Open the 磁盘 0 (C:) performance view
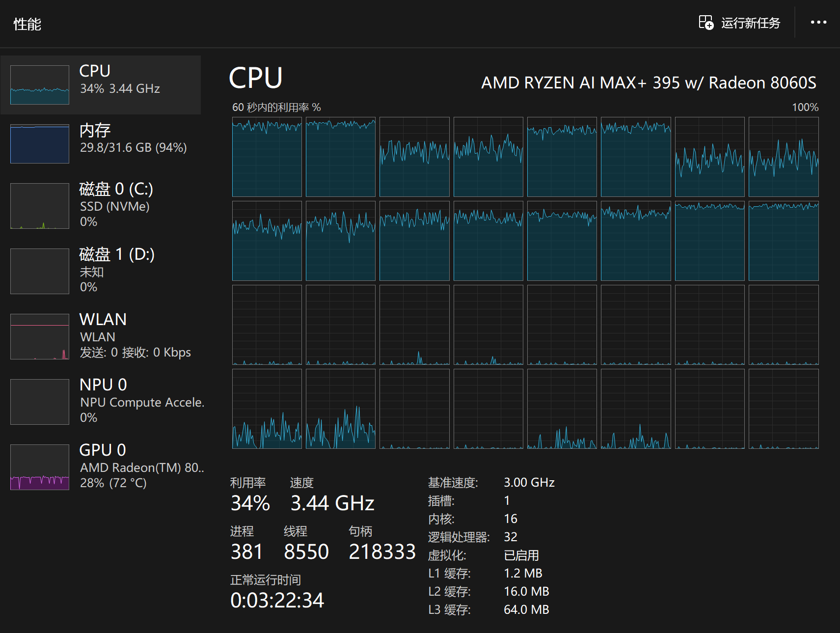This screenshot has height=633, width=840. [x=101, y=205]
